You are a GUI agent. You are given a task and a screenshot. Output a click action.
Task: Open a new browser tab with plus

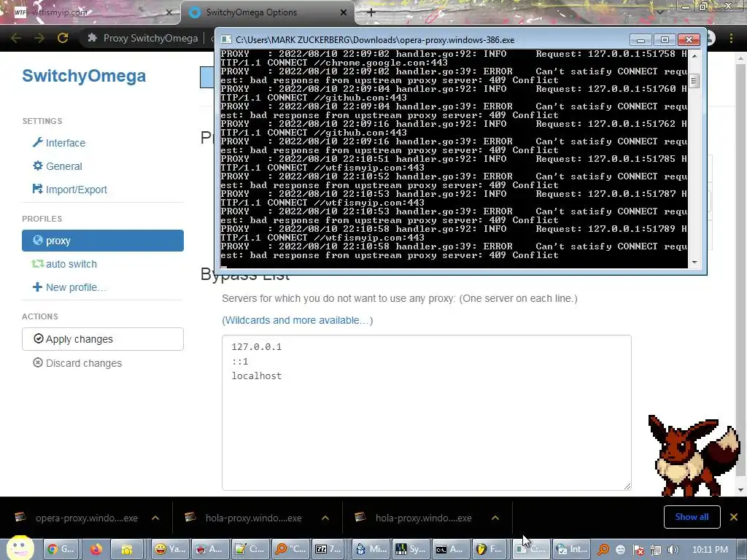pyautogui.click(x=371, y=12)
